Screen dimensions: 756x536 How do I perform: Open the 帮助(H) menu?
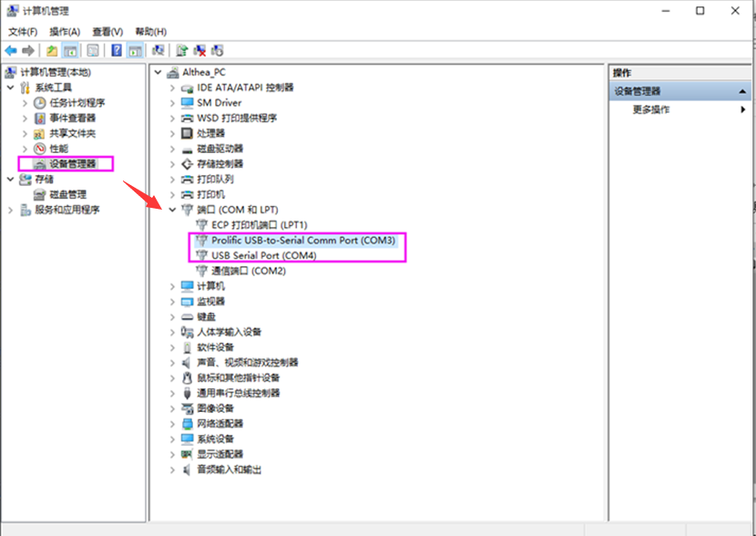(151, 32)
